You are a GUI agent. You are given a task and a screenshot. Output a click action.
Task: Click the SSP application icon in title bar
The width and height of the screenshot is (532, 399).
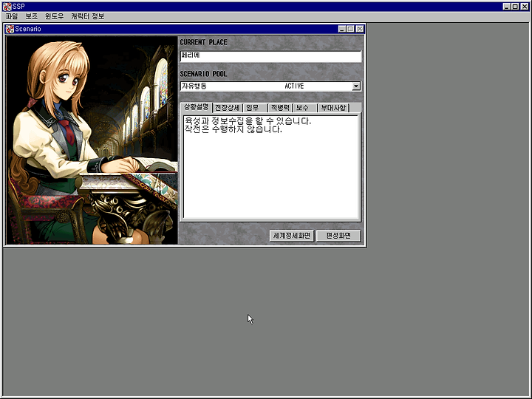click(x=7, y=7)
